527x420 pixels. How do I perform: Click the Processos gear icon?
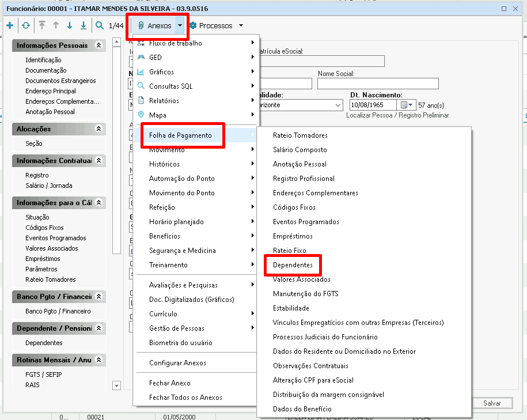[193, 25]
